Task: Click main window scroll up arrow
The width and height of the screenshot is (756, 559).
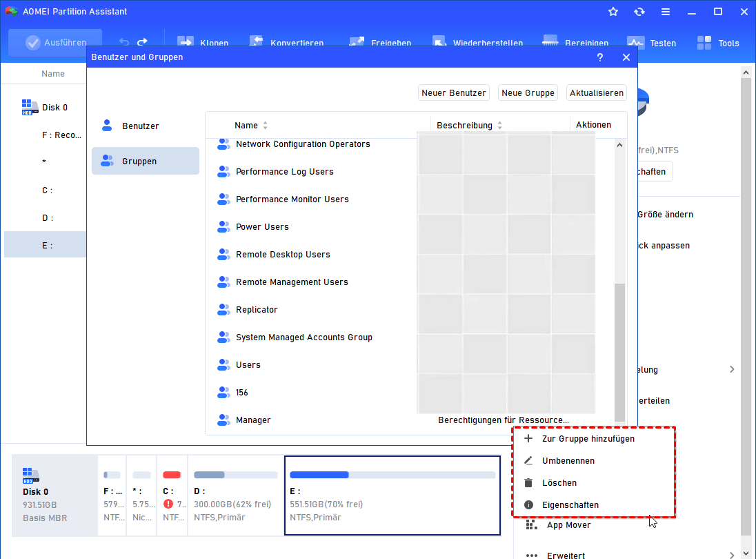Action: [x=746, y=73]
